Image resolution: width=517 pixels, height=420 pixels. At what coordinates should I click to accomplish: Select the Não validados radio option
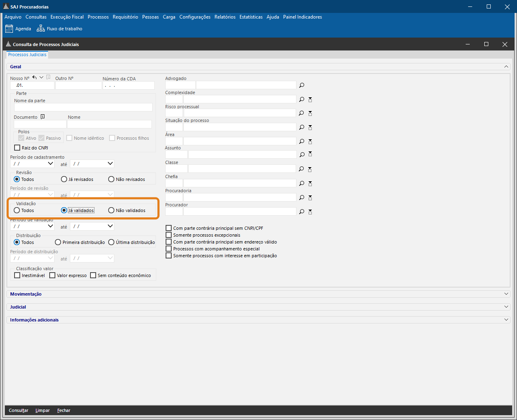[111, 210]
